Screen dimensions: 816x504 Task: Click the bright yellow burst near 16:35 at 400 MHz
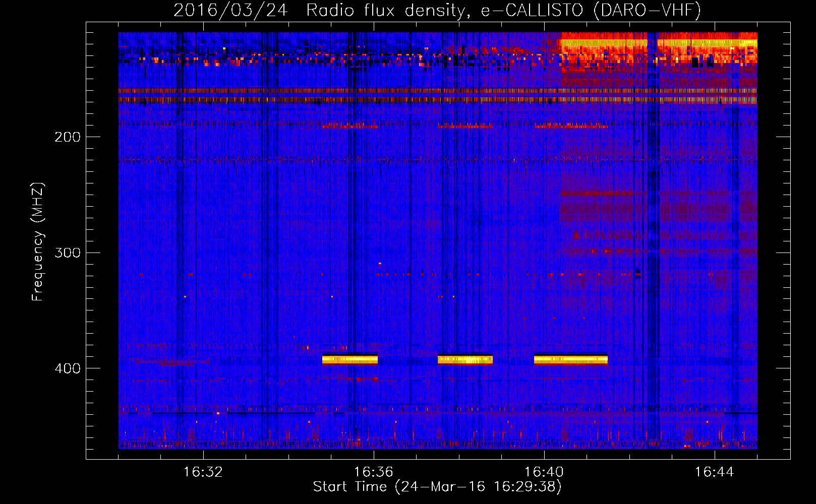tap(350, 360)
